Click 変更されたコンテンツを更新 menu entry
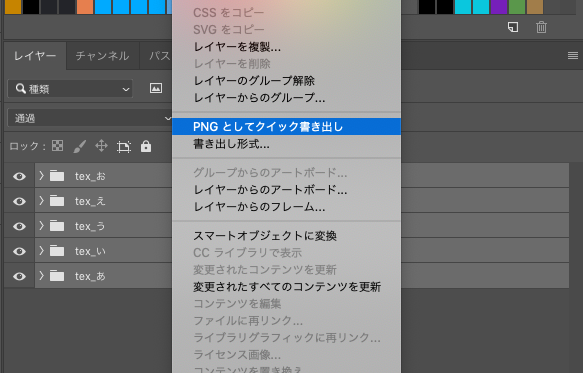Screen dimensions: 583x373 (x=286, y=270)
